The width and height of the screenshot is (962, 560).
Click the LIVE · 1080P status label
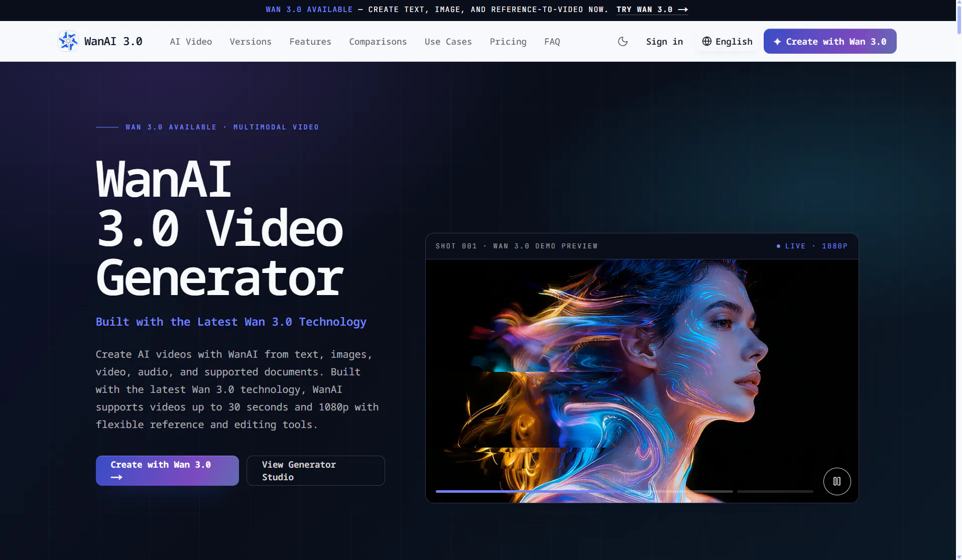(x=812, y=246)
